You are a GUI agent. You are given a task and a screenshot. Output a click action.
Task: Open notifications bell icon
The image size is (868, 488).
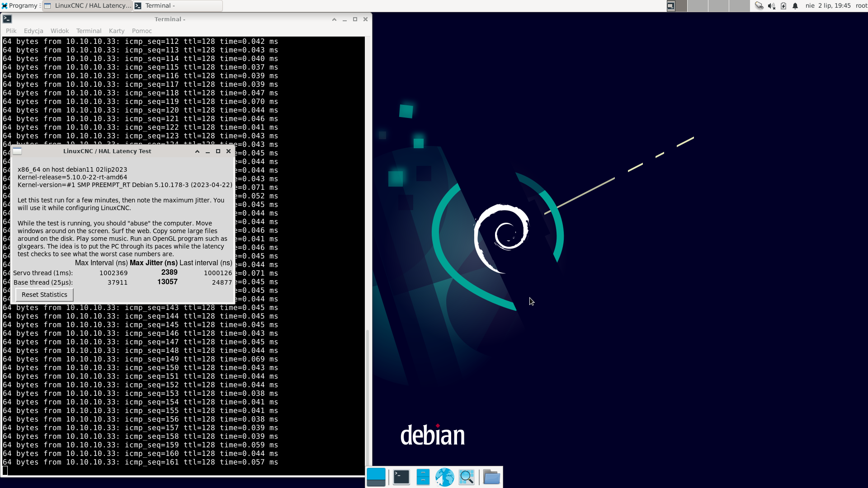(x=795, y=6)
